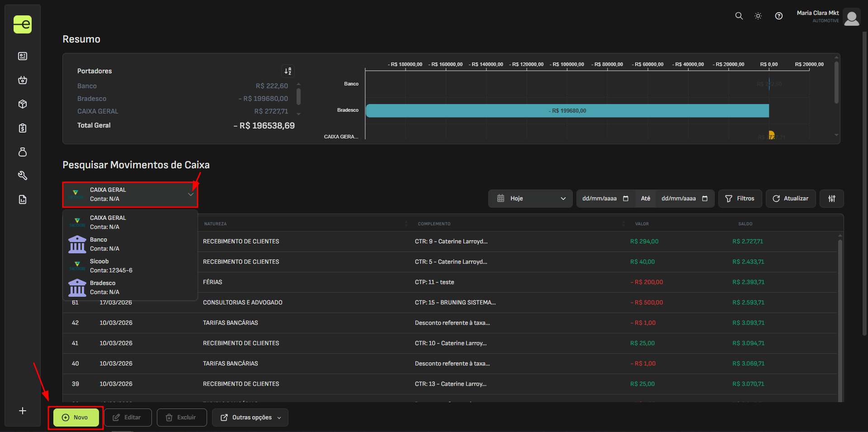The image size is (868, 432).
Task: Collapse the CAIXA GERAL account selector
Action: [130, 195]
